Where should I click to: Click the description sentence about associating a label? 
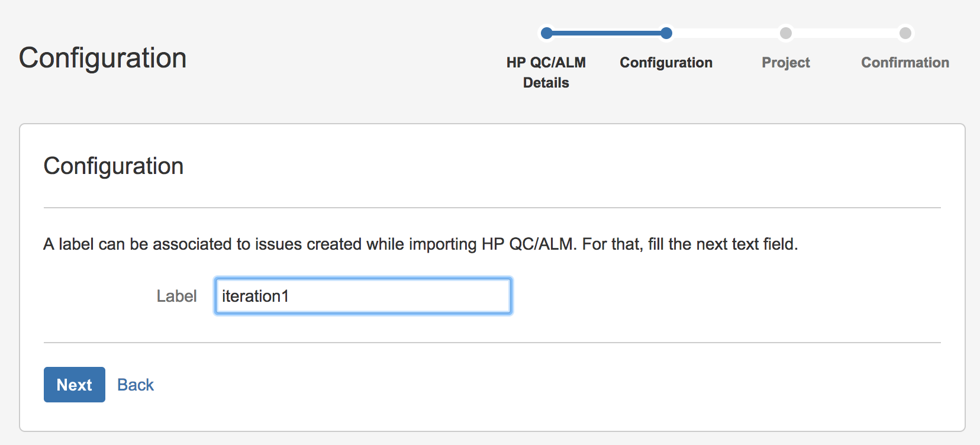click(421, 244)
